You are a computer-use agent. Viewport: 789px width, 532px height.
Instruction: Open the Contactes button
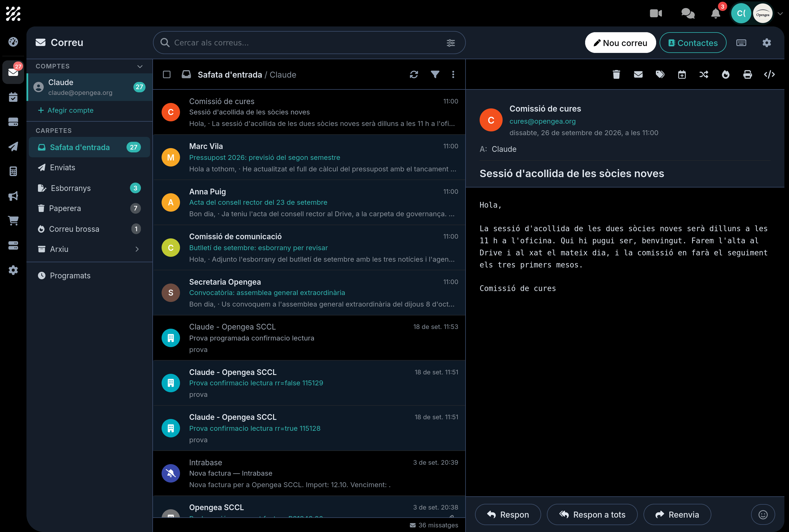pyautogui.click(x=693, y=43)
